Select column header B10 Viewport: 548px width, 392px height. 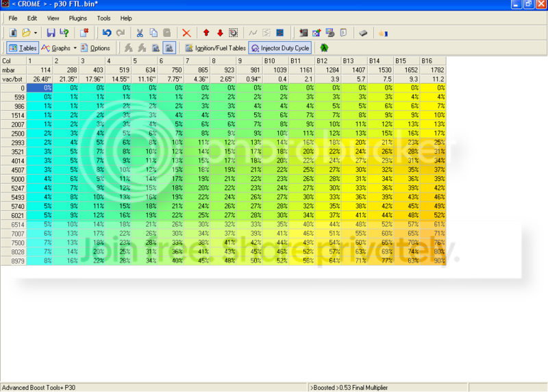276,61
